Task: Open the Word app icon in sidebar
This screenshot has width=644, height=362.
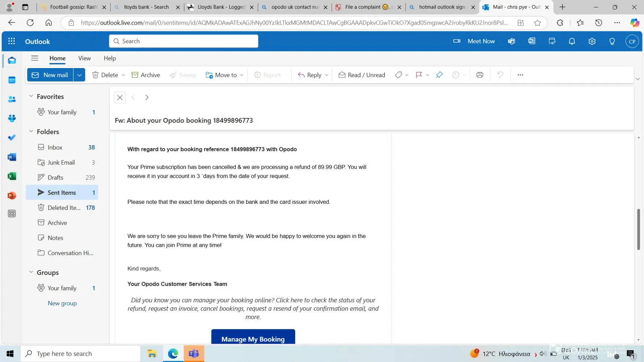Action: (x=12, y=157)
